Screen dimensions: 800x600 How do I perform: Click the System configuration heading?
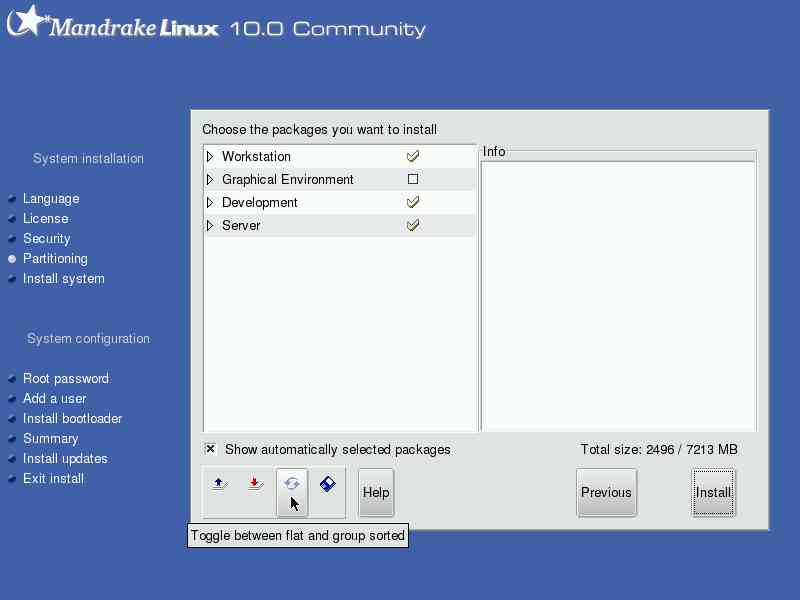coord(88,339)
